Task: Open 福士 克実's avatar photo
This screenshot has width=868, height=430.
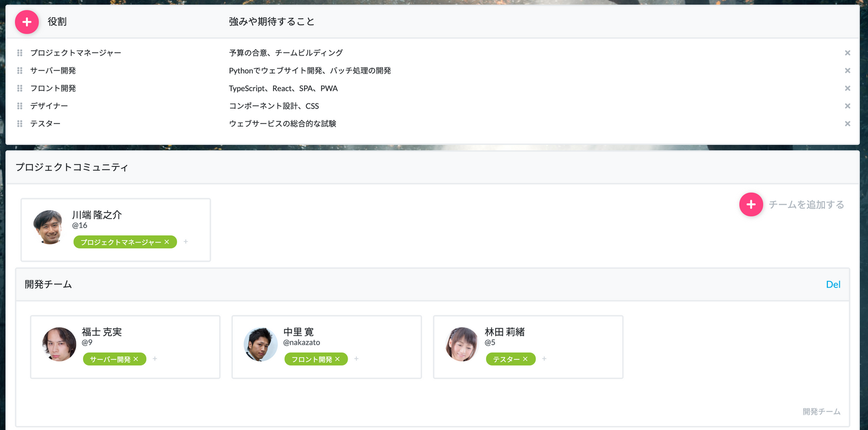Action: click(59, 344)
